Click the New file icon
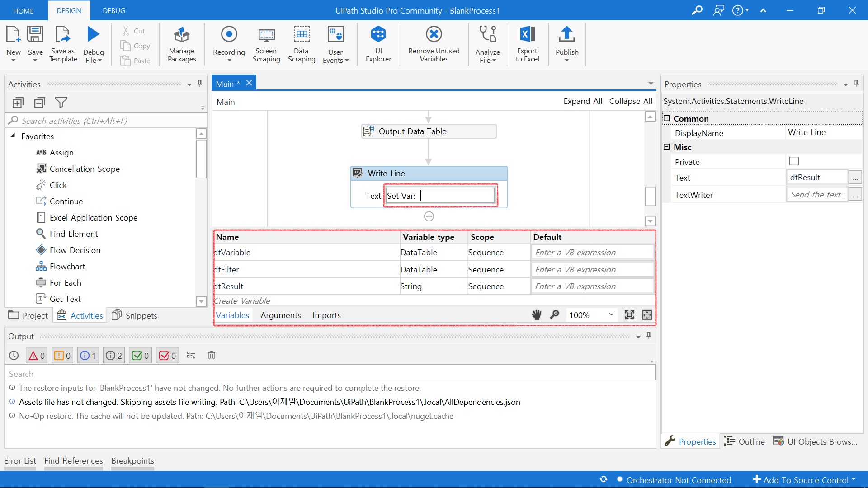 (x=13, y=35)
